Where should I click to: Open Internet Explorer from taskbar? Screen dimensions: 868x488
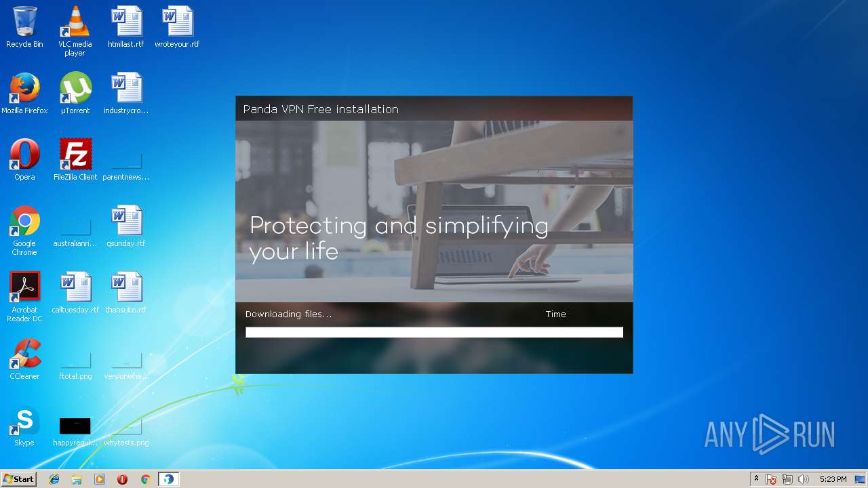point(54,479)
